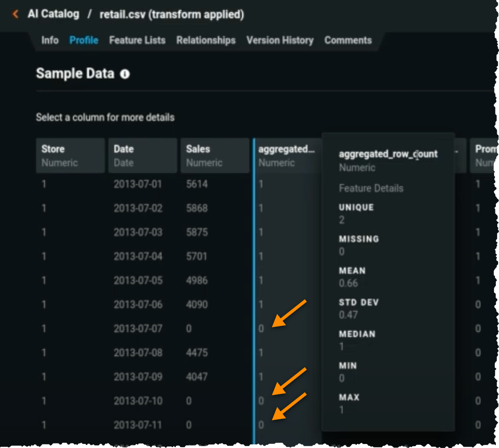Show the Comments tab
499x448 pixels.
point(348,40)
